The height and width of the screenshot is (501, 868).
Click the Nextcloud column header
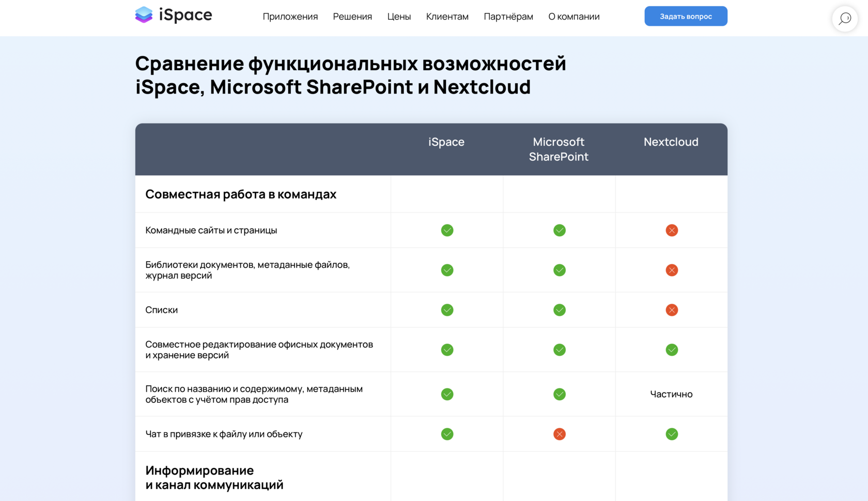671,142
